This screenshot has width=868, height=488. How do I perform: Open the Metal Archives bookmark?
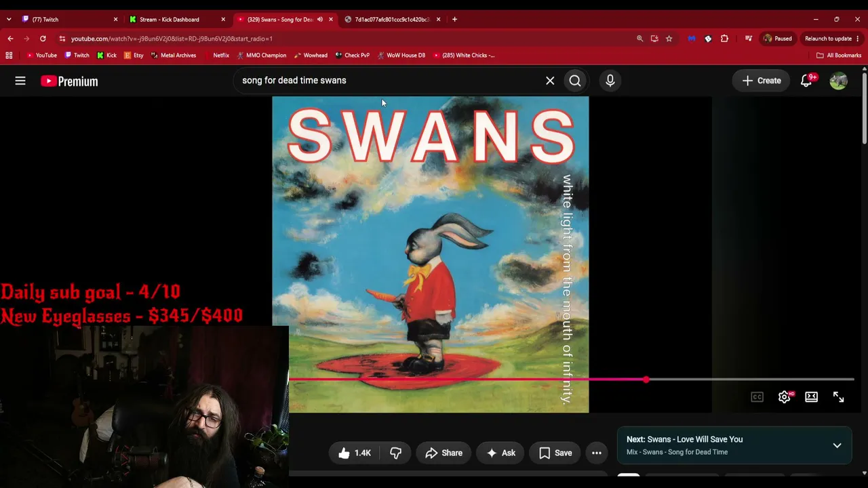174,56
